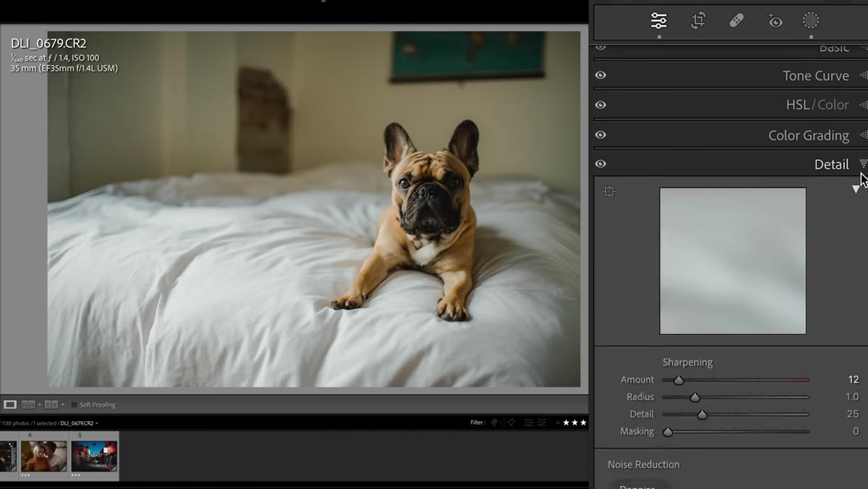This screenshot has width=868, height=489.
Task: Open the Crop and rotate tool
Action: pos(698,21)
